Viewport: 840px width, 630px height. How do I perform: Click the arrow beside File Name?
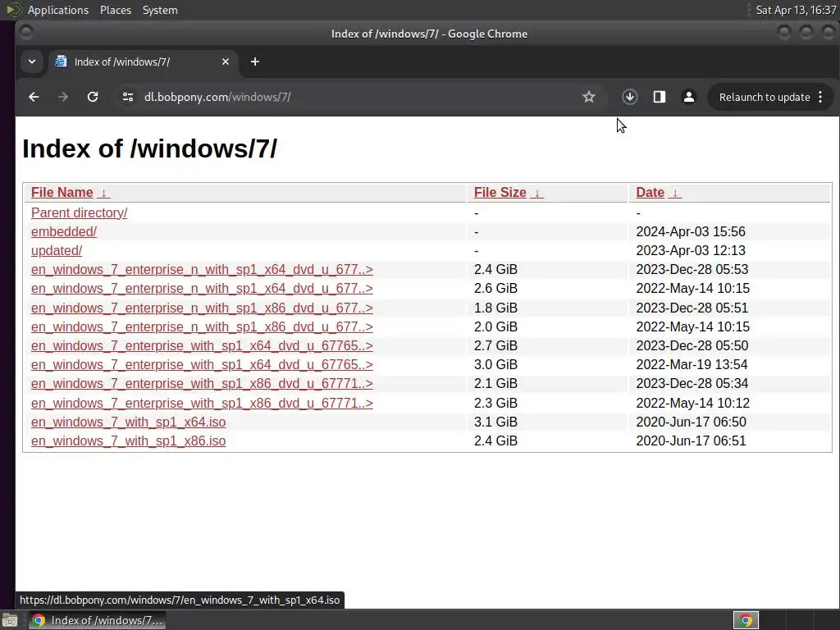coord(104,193)
